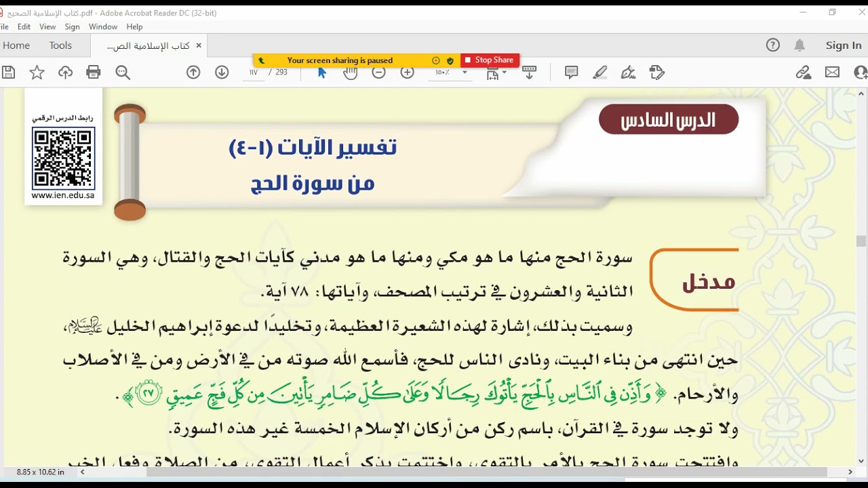Save the PDF file

(8, 73)
